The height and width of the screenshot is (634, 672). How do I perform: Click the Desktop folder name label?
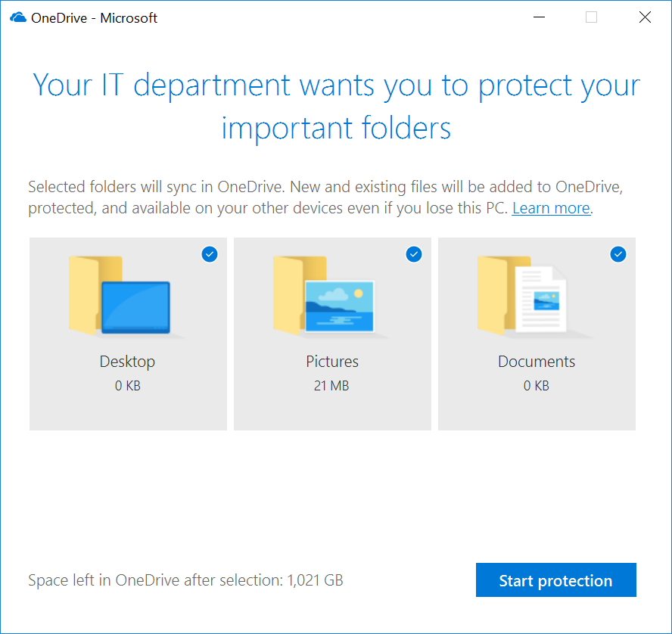pyautogui.click(x=127, y=362)
